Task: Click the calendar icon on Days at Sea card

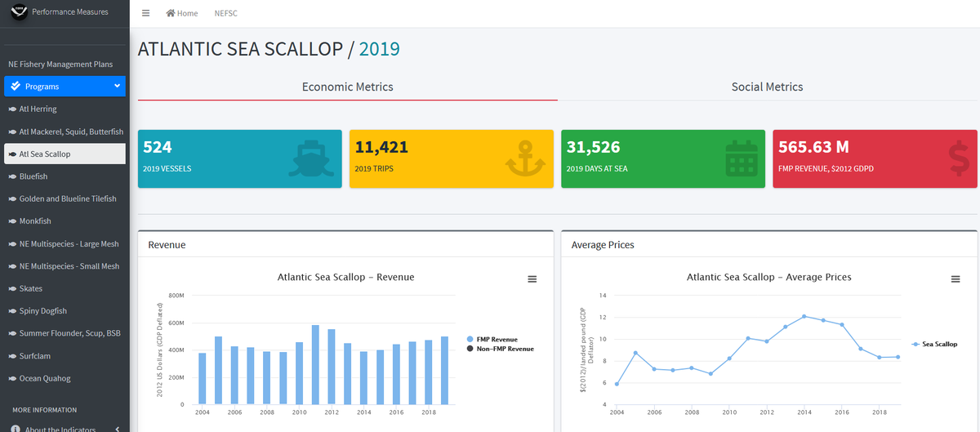Action: click(742, 158)
